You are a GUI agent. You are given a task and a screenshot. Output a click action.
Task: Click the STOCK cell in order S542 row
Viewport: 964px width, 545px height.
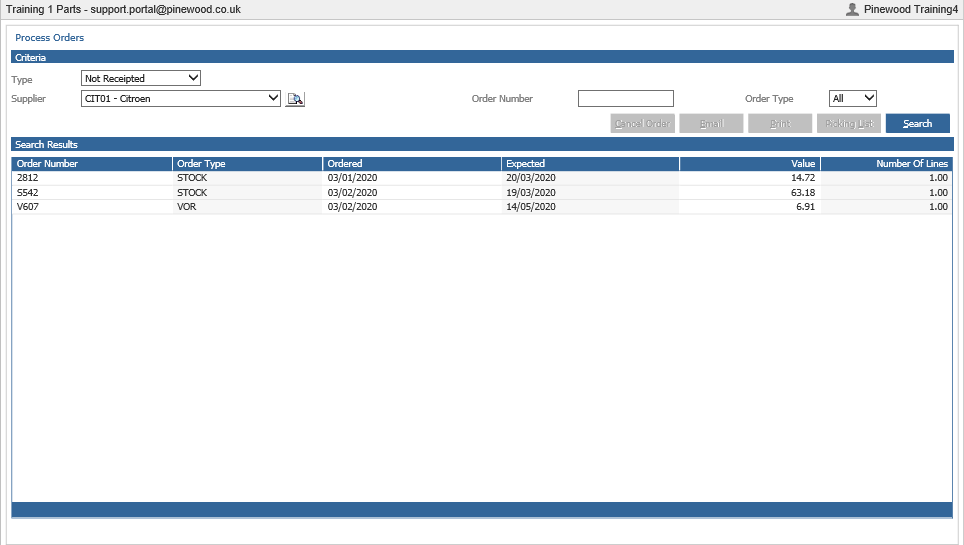[x=248, y=193]
